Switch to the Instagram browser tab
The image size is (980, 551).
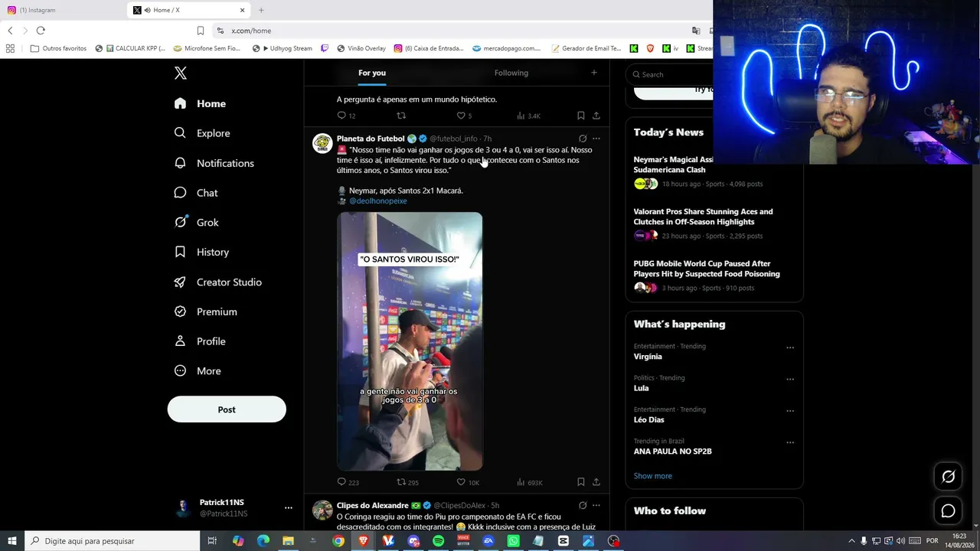tap(63, 10)
